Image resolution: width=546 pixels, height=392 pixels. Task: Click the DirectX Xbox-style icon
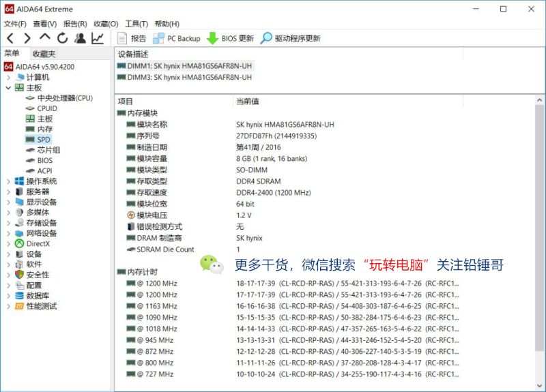click(x=20, y=244)
